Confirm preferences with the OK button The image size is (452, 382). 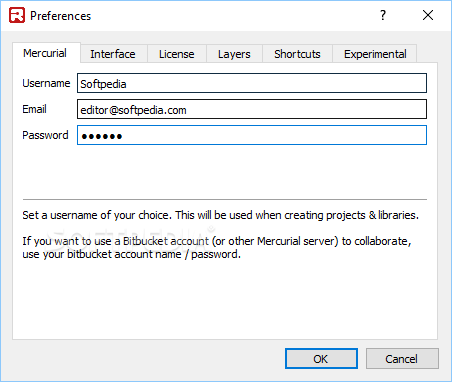[x=321, y=359]
